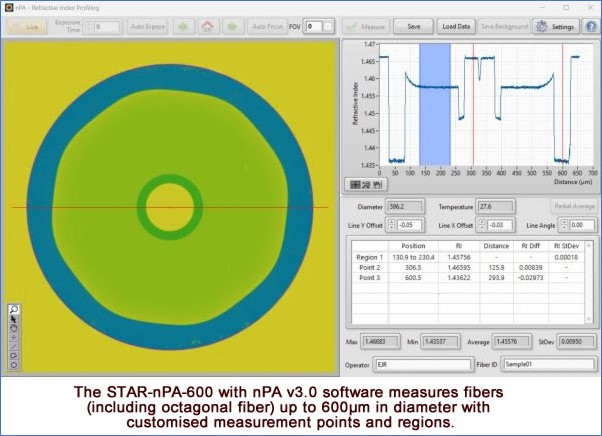Screen dimensions: 602x436
Task: Click the Save button
Action: pos(413,26)
